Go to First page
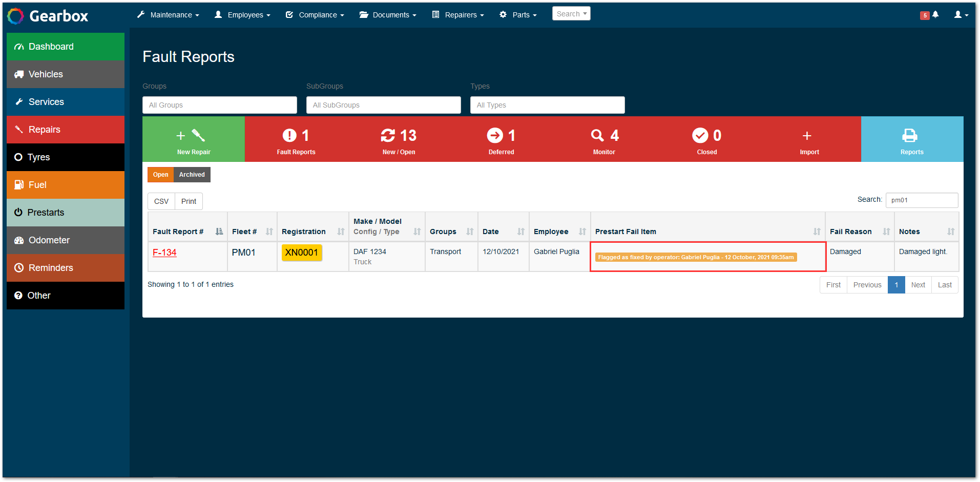 coord(833,285)
